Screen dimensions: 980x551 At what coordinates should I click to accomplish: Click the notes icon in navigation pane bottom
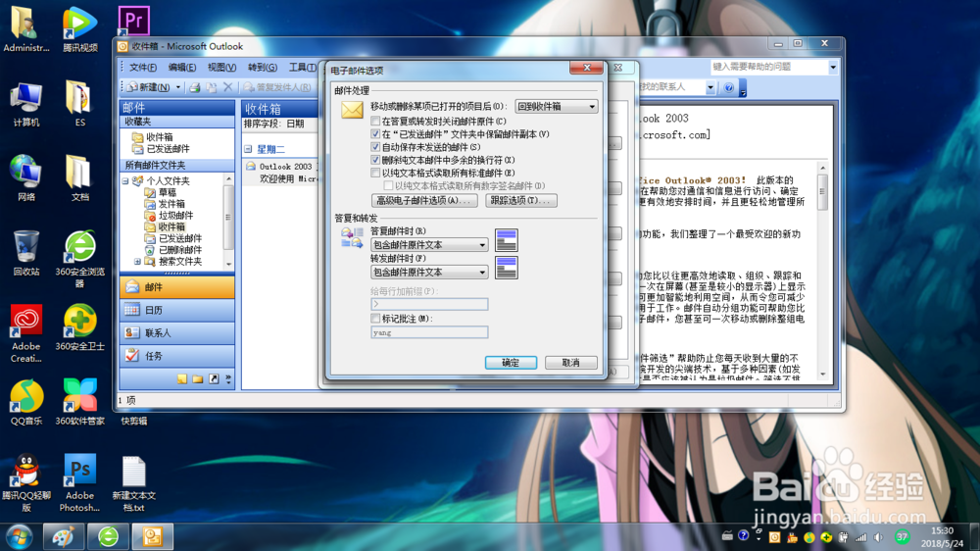click(182, 379)
